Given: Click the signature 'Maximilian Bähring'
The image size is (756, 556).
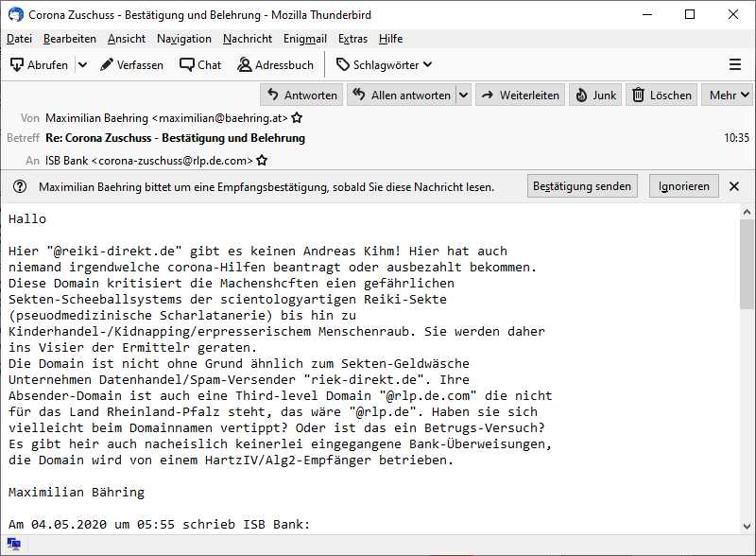Looking at the screenshot, I should pyautogui.click(x=77, y=493).
